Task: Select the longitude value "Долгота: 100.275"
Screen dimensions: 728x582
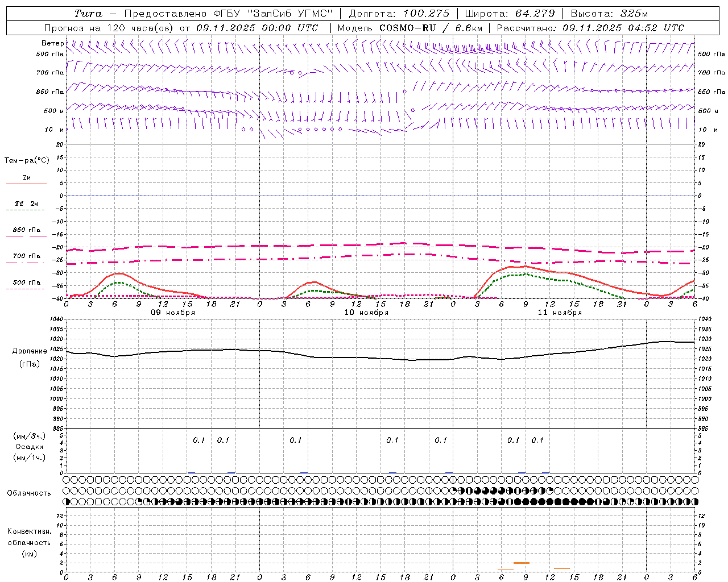Action: click(399, 14)
